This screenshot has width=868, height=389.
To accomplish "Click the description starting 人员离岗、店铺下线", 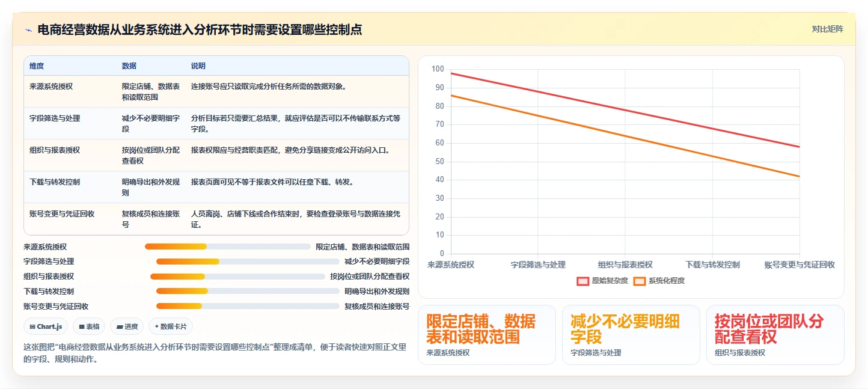I will point(296,219).
